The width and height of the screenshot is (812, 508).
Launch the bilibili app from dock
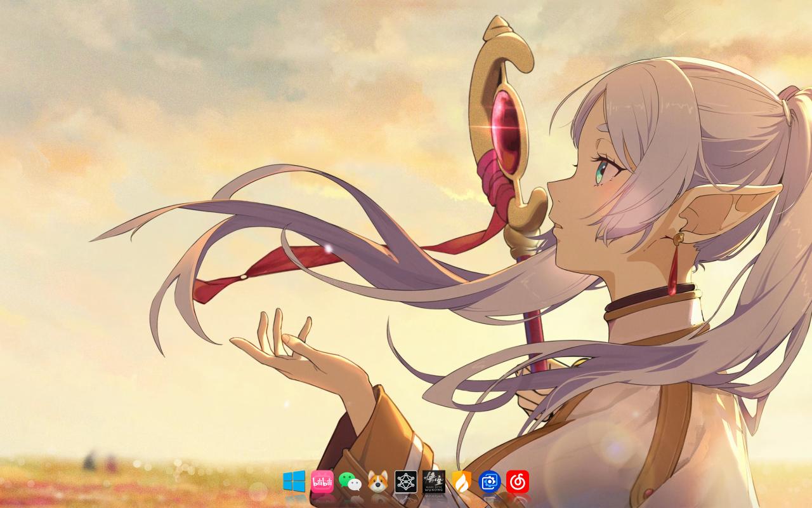(322, 481)
